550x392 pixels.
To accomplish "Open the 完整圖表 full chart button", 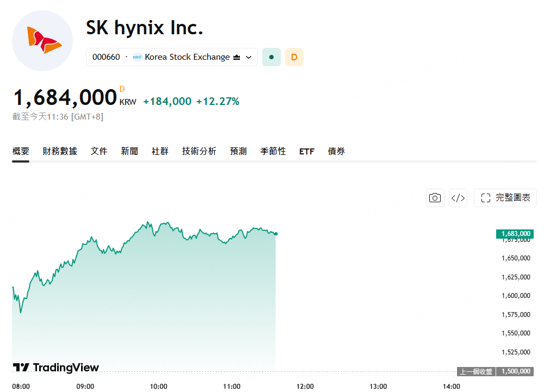I will (x=505, y=198).
